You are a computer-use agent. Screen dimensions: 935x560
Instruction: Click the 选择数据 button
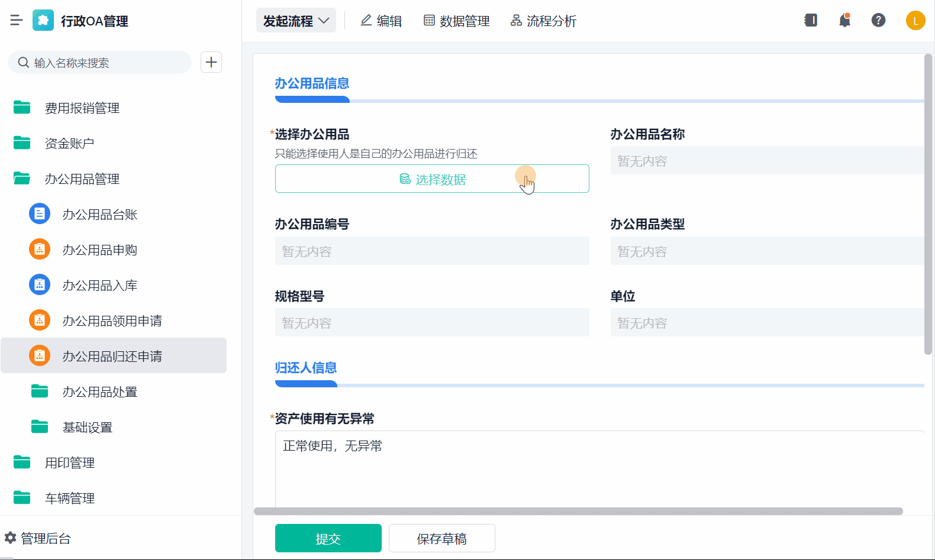tap(432, 179)
